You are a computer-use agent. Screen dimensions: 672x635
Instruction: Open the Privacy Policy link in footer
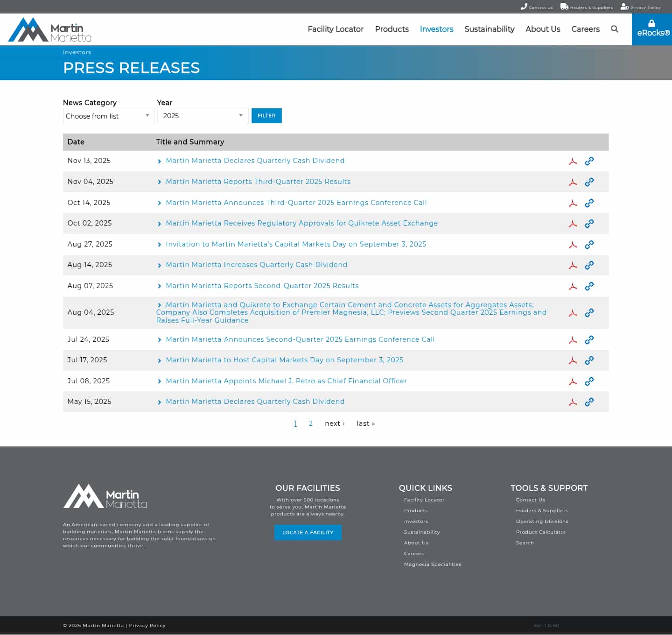[x=147, y=625]
